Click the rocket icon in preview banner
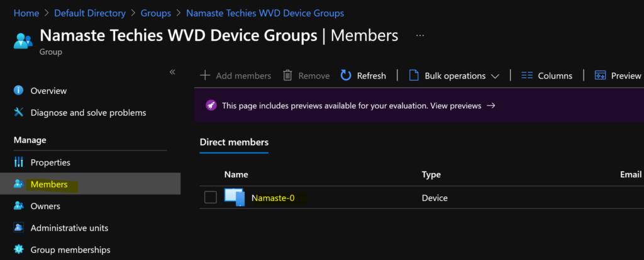 coord(211,106)
